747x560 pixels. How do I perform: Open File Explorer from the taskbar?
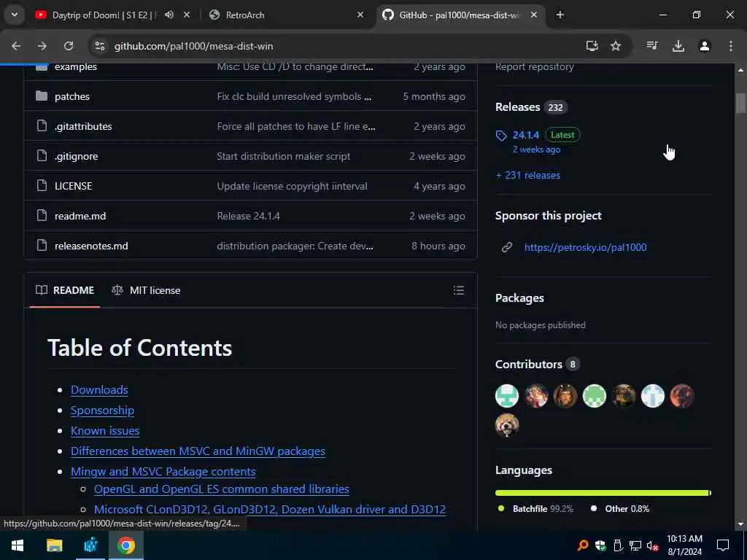54,545
